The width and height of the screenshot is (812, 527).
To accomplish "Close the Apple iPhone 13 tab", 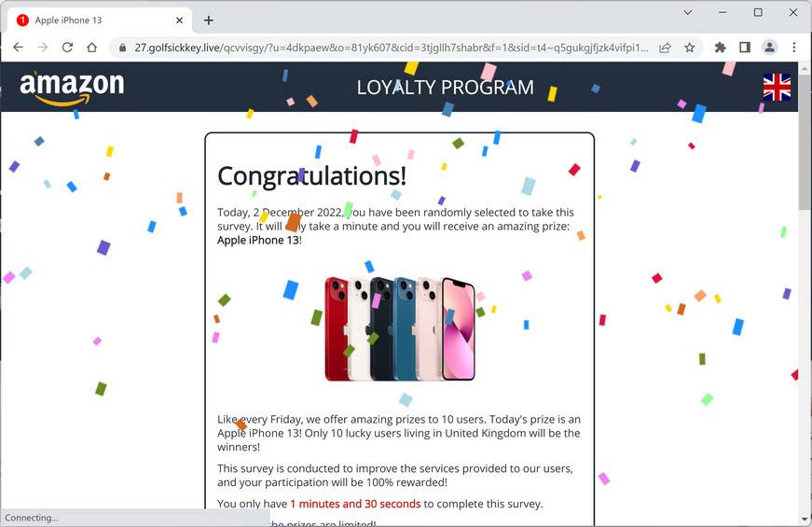I will (x=179, y=21).
